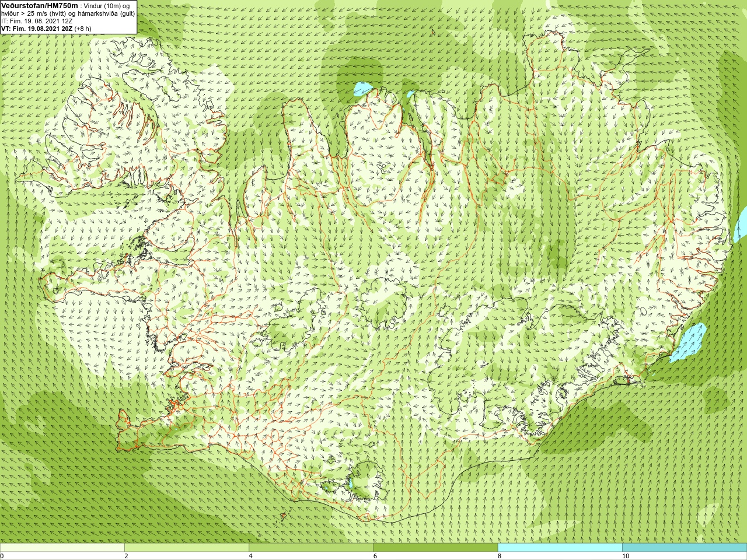Click the 'Vindur (10m) og' description text
The height and width of the screenshot is (560, 747).
pyautogui.click(x=107, y=6)
